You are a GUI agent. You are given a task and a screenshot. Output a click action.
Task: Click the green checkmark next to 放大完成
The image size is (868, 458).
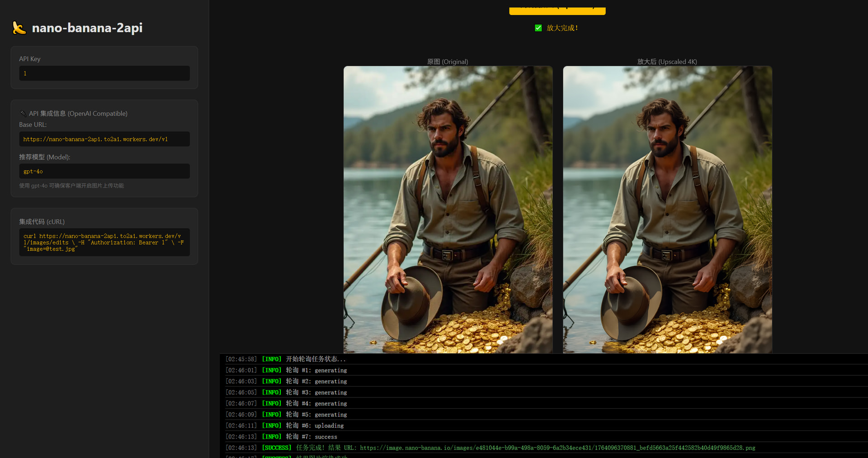point(538,28)
